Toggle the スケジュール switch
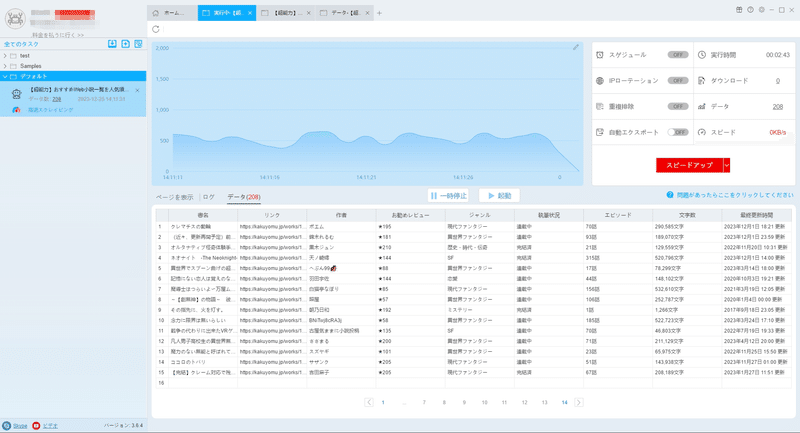This screenshot has height=433, width=800. point(678,55)
